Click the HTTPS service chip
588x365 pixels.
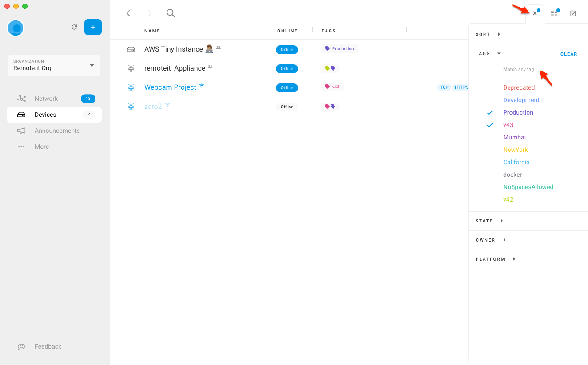point(461,87)
